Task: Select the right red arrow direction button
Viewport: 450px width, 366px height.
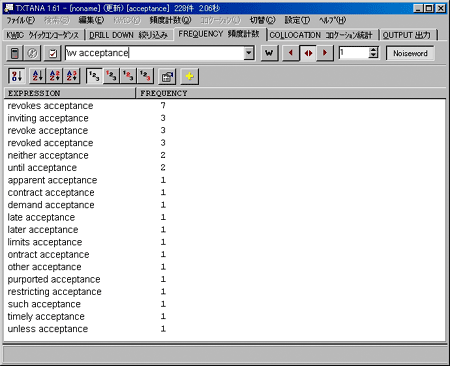Action: coord(325,53)
